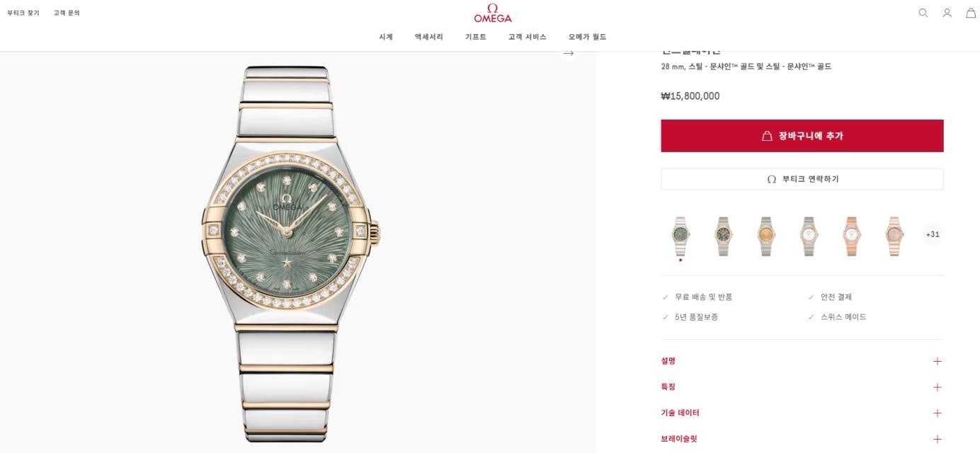The image size is (980, 453).
Task: Go to next image with the arrow icon
Action: click(568, 53)
